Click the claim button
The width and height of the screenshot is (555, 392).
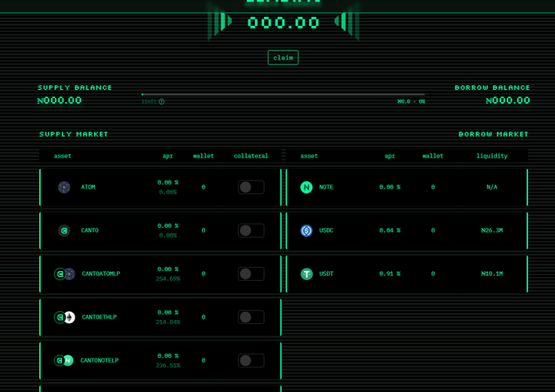[283, 58]
